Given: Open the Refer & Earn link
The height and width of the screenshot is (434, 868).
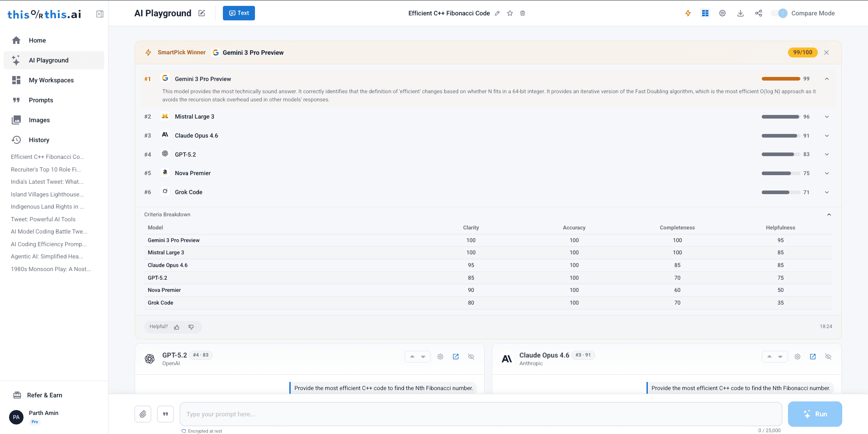Looking at the screenshot, I should (x=44, y=395).
